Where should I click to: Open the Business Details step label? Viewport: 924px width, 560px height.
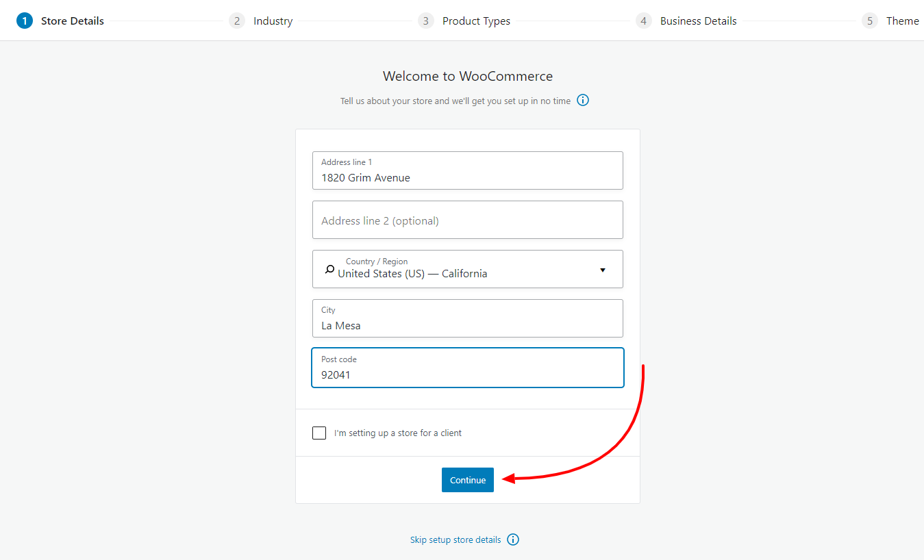point(699,21)
